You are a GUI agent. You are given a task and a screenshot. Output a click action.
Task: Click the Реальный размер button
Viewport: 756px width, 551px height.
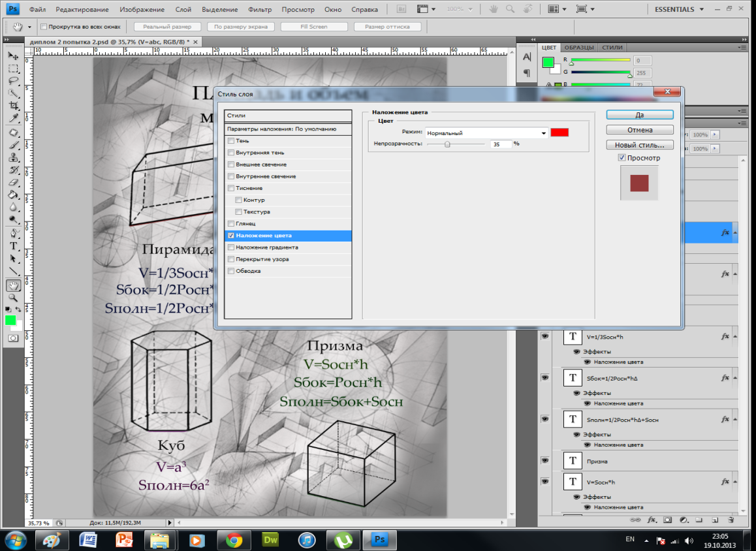pos(167,27)
